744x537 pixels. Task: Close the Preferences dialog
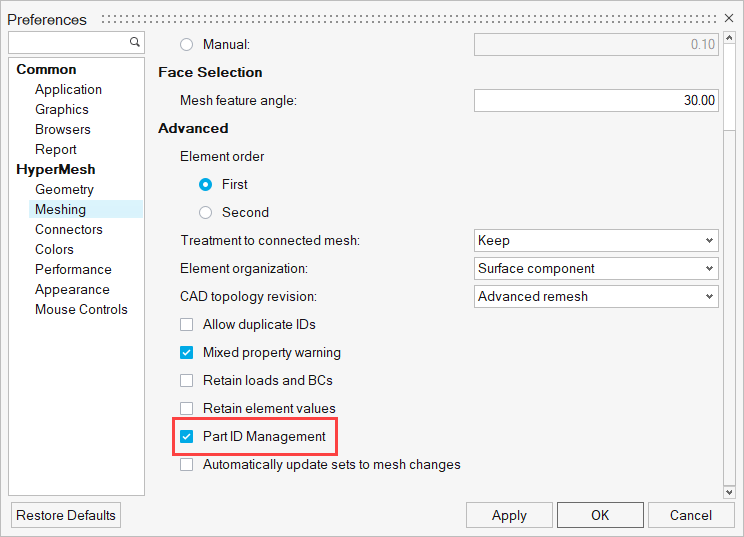(728, 19)
